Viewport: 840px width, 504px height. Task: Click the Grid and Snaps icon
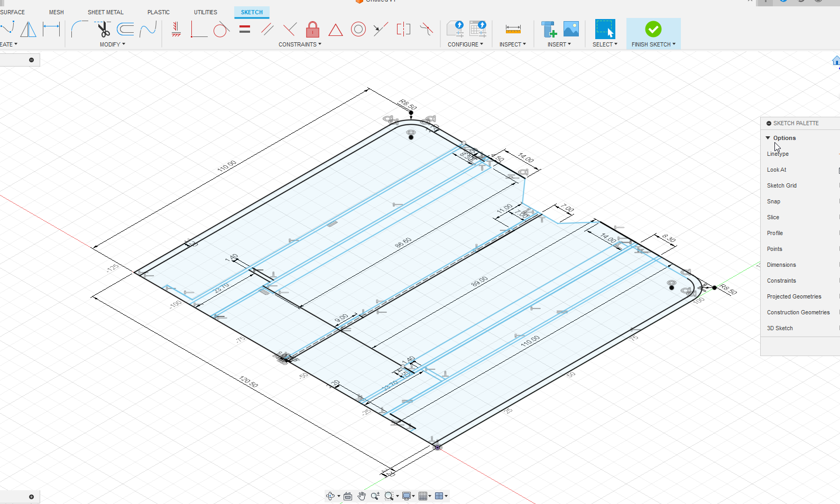[x=422, y=496]
